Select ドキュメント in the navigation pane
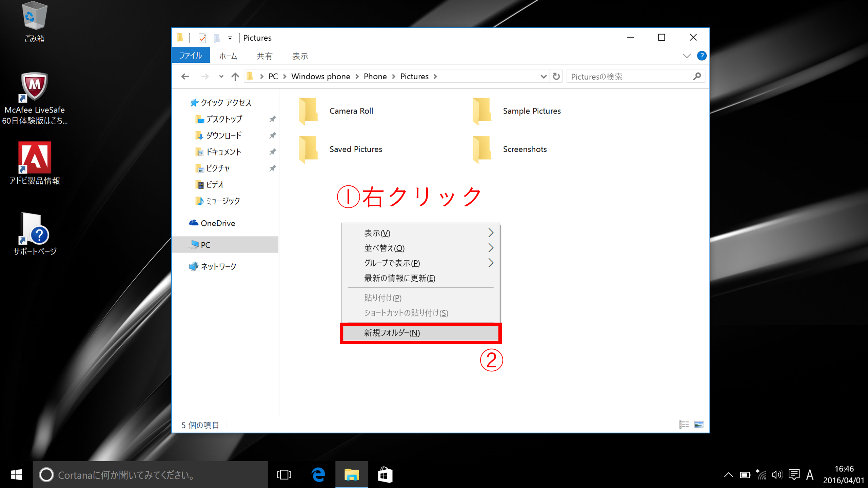The width and height of the screenshot is (868, 488). (x=218, y=152)
